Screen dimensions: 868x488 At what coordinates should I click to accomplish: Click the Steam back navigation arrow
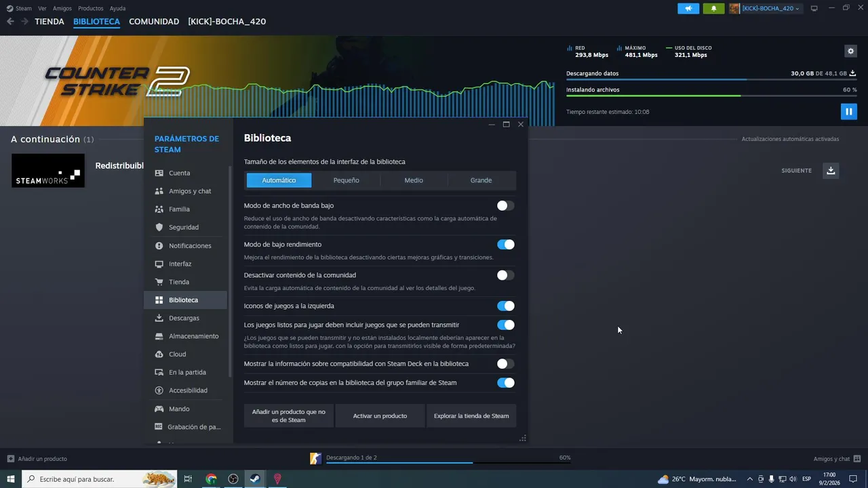pyautogui.click(x=10, y=22)
